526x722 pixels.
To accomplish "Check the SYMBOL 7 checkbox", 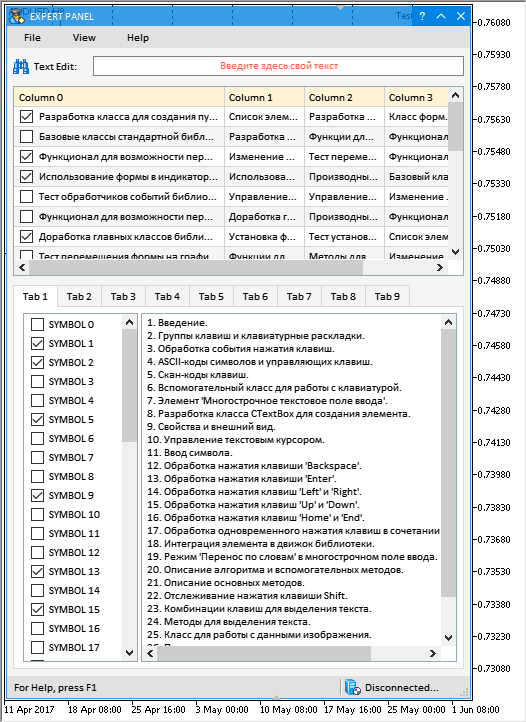I will tap(37, 458).
